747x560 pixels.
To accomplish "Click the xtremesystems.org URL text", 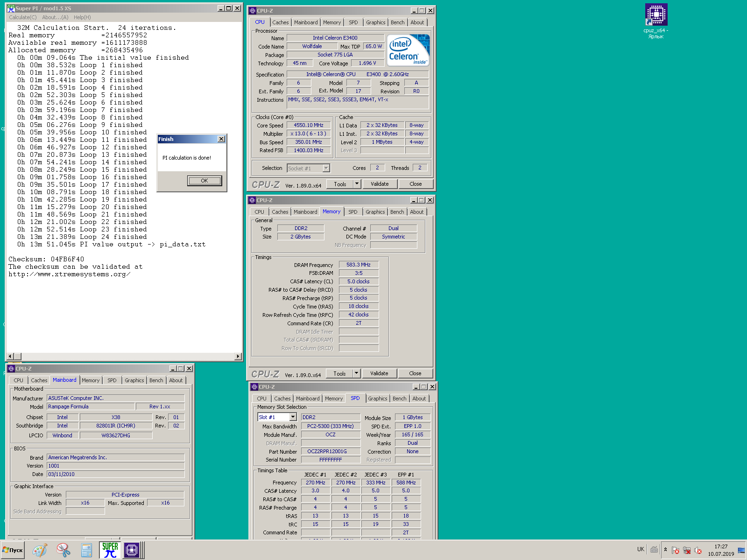I will (x=69, y=274).
